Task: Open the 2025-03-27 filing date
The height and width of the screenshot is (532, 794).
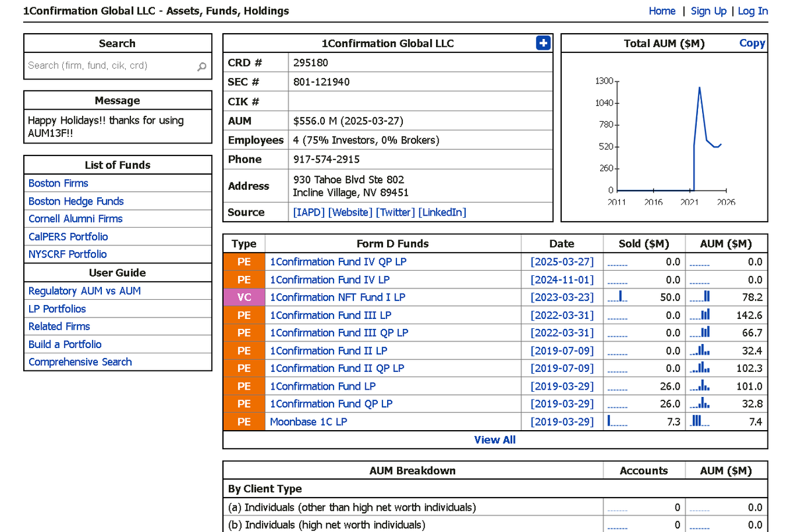Action: pyautogui.click(x=562, y=262)
